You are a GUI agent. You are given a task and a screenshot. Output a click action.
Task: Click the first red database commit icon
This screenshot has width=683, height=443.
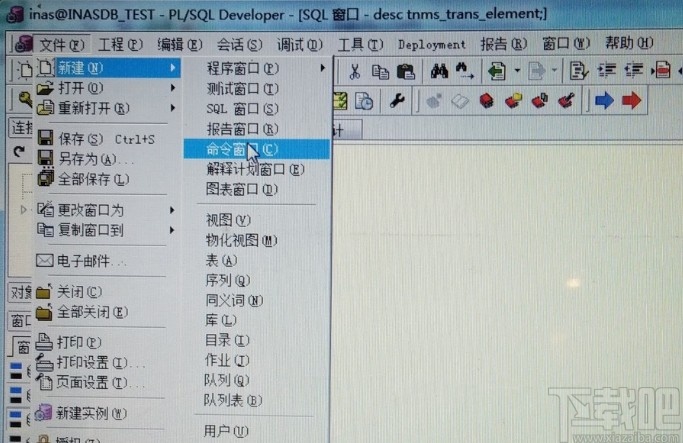[x=487, y=101]
